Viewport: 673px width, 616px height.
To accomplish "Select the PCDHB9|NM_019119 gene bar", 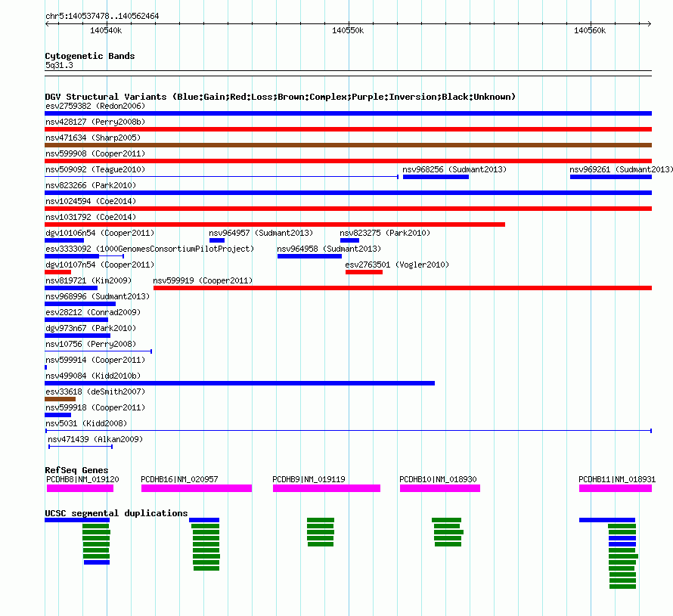I will (x=327, y=488).
